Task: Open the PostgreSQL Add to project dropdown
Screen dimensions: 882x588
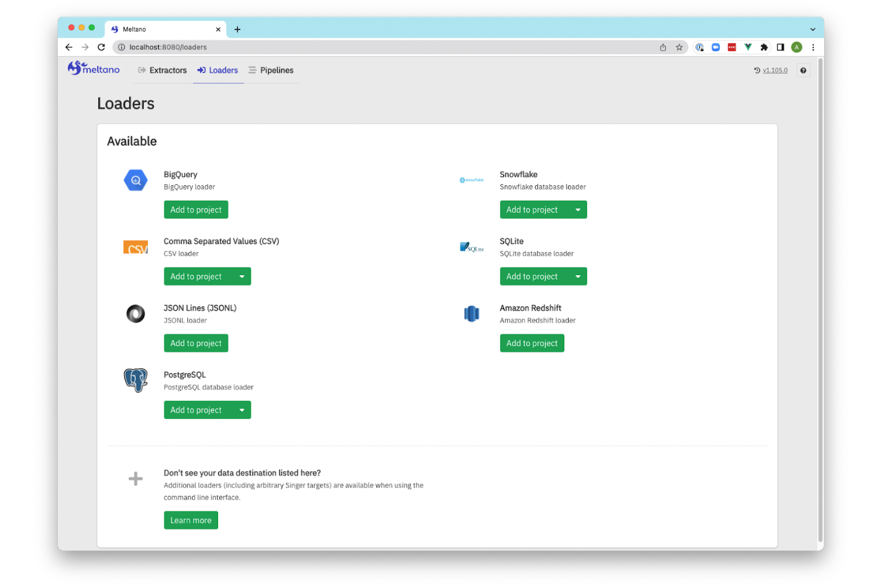Action: [241, 409]
